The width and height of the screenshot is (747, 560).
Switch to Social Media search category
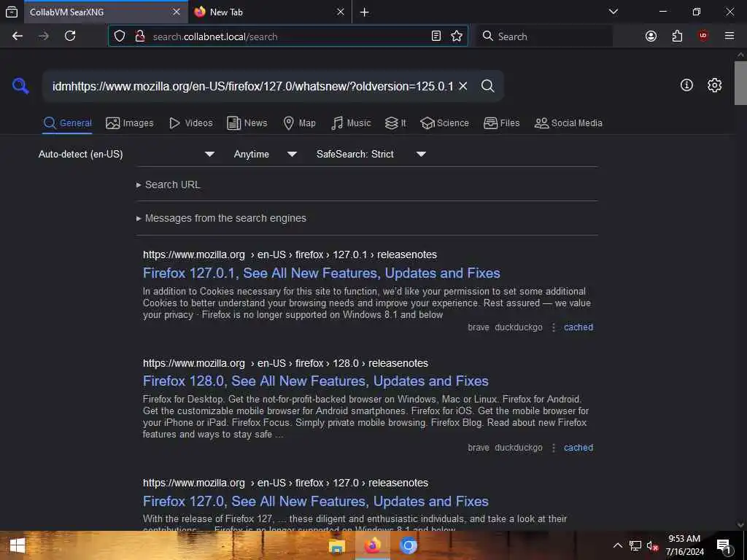(x=568, y=122)
